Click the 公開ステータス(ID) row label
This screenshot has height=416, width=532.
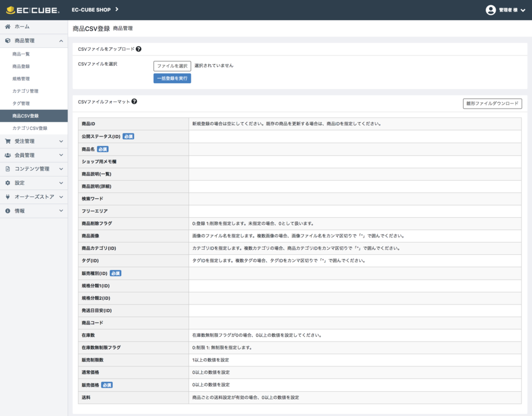tap(101, 136)
